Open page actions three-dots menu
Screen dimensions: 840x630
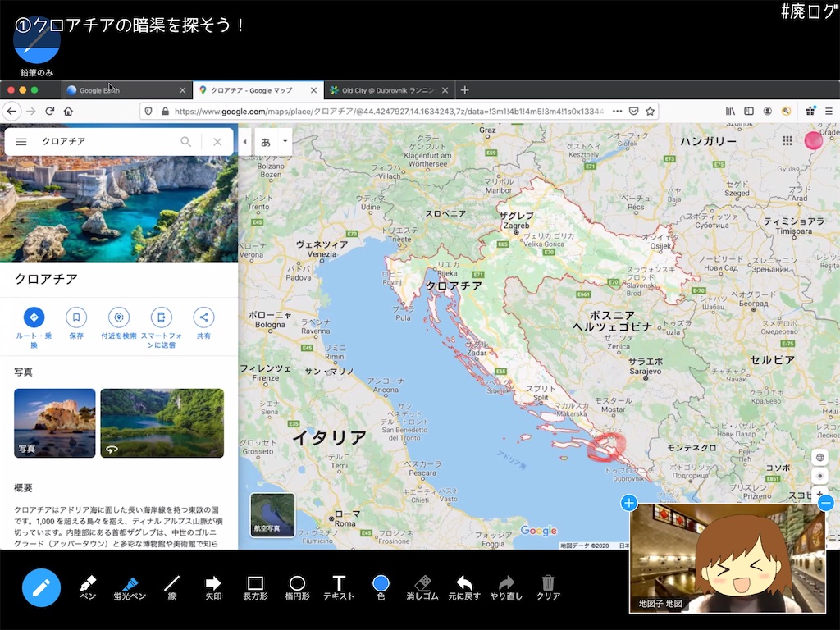pos(617,111)
